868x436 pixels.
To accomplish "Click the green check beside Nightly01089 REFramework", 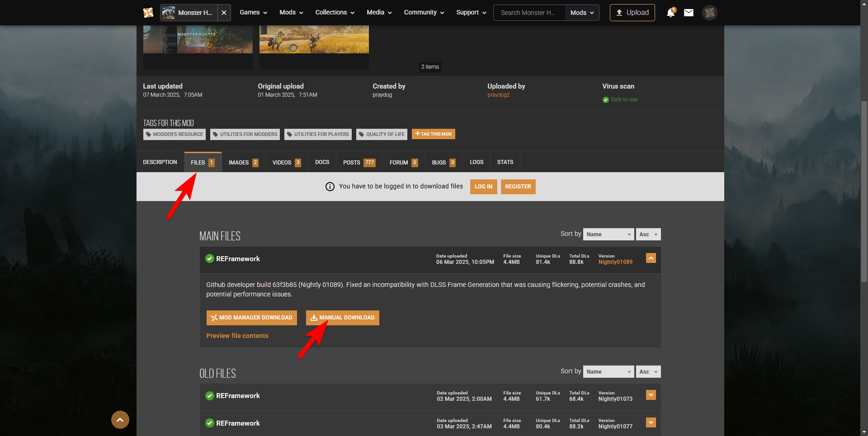I will (x=210, y=258).
